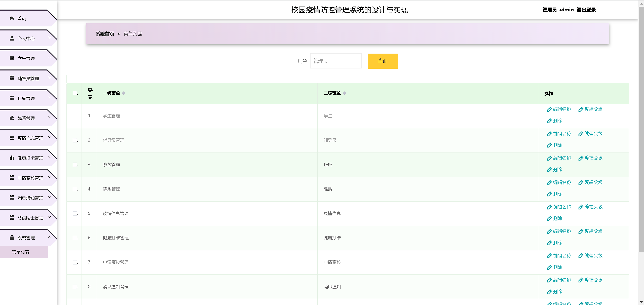Open 菜单列表 submenu item in sidebar

(x=21, y=252)
